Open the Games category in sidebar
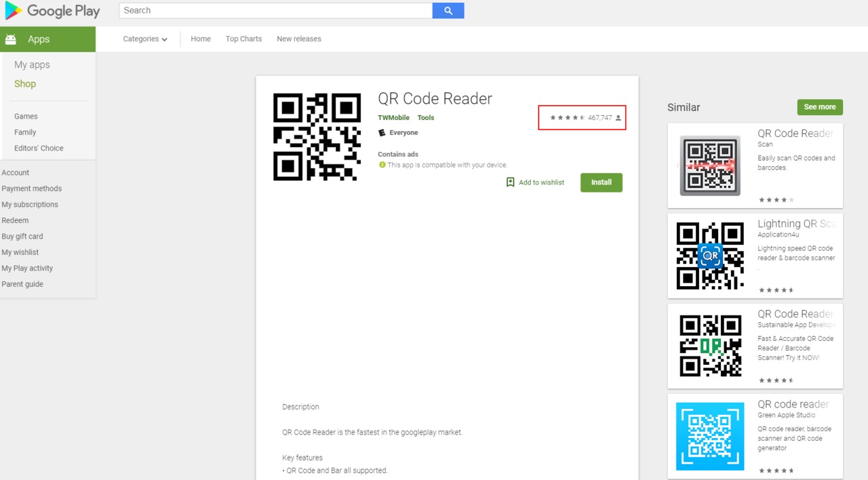Image resolution: width=868 pixels, height=480 pixels. point(26,117)
